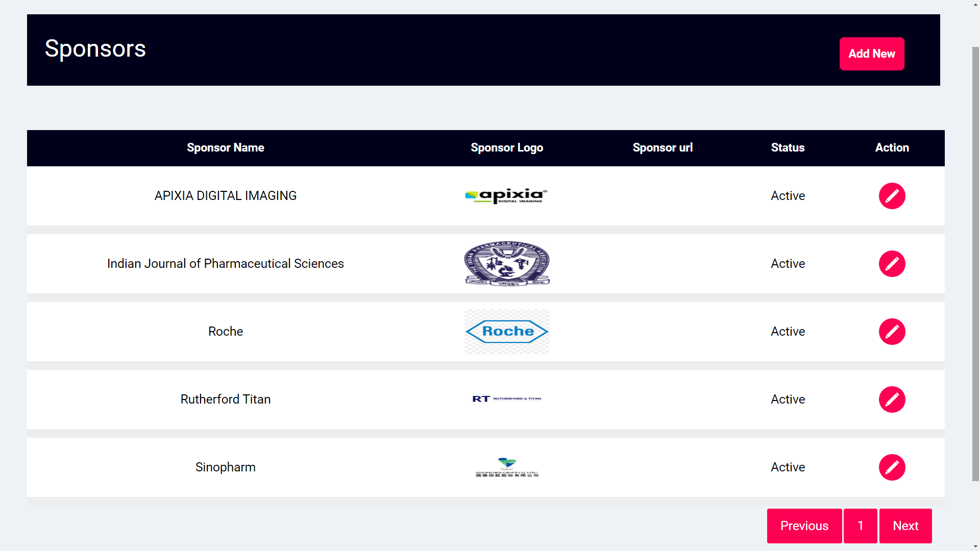Select page 1 in pagination

(861, 526)
